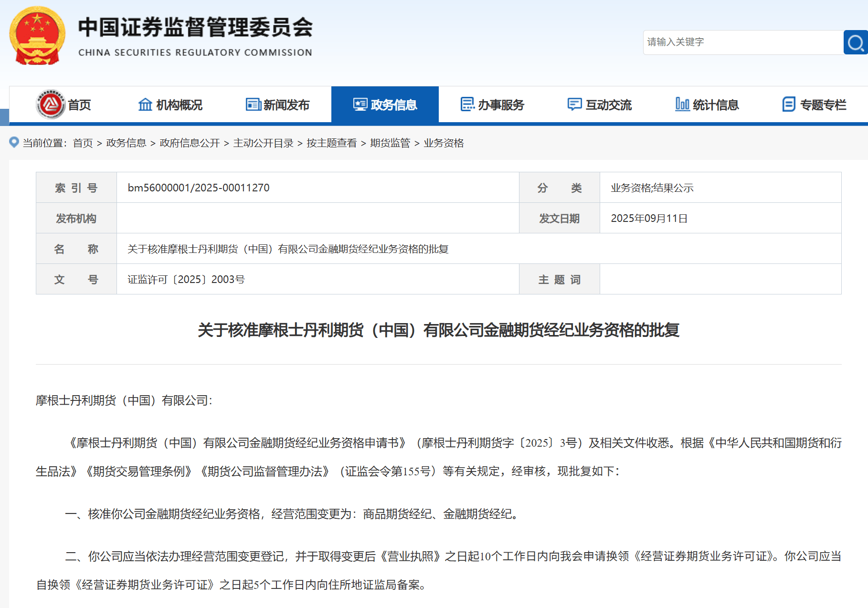Click the search magnifier icon
The width and height of the screenshot is (868, 608).
click(x=855, y=42)
